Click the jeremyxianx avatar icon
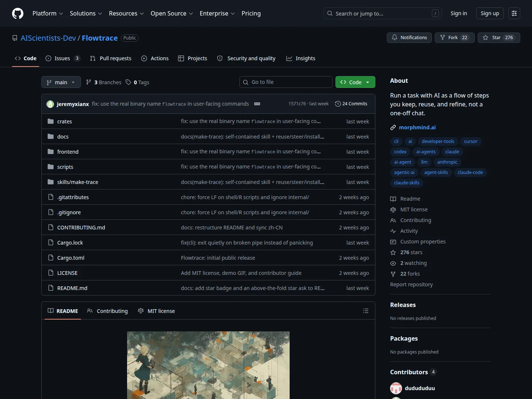This screenshot has height=399, width=532. coord(50,104)
